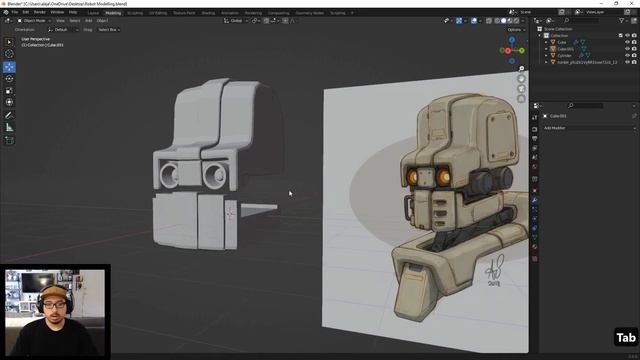Open the Output properties tab
The width and height of the screenshot is (640, 360).
point(535,139)
